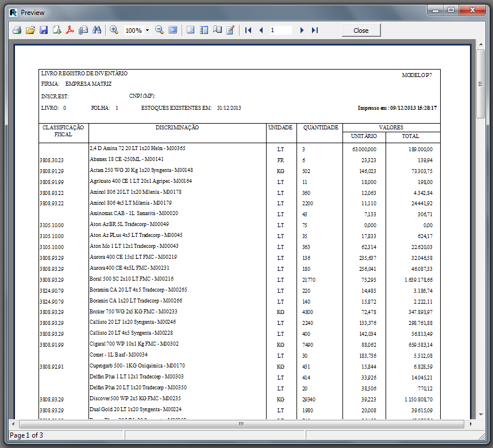
Task: Click the vertical scrollbar up arrow
Action: (x=481, y=44)
